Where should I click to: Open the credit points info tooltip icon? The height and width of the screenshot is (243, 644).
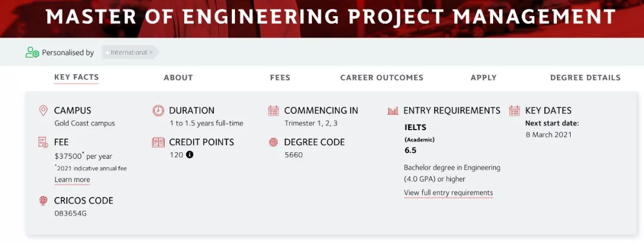coord(190,155)
